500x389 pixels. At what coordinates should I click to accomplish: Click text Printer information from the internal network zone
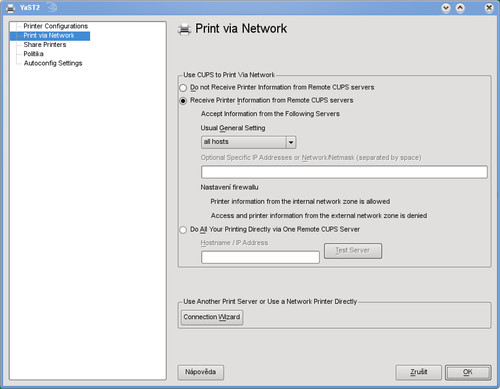(x=300, y=202)
